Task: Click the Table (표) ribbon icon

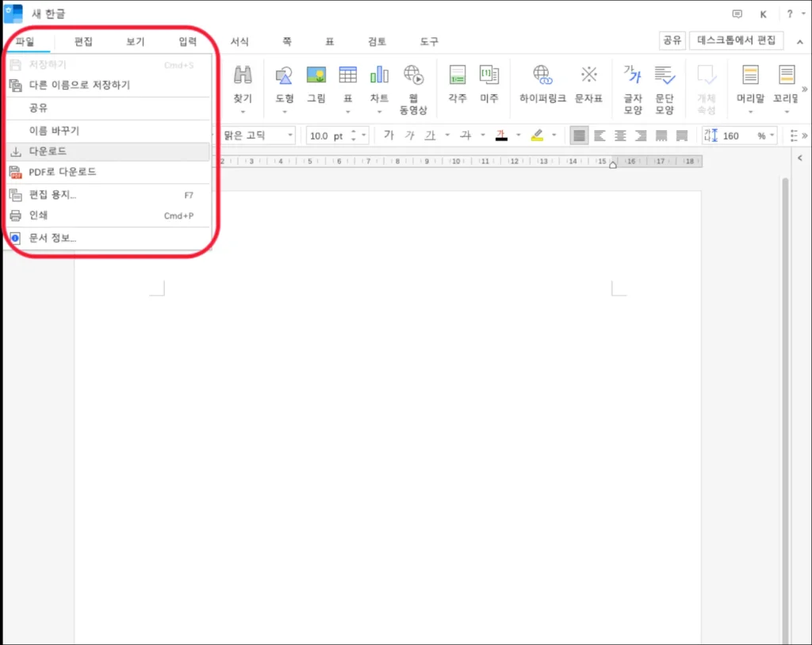Action: 347,75
